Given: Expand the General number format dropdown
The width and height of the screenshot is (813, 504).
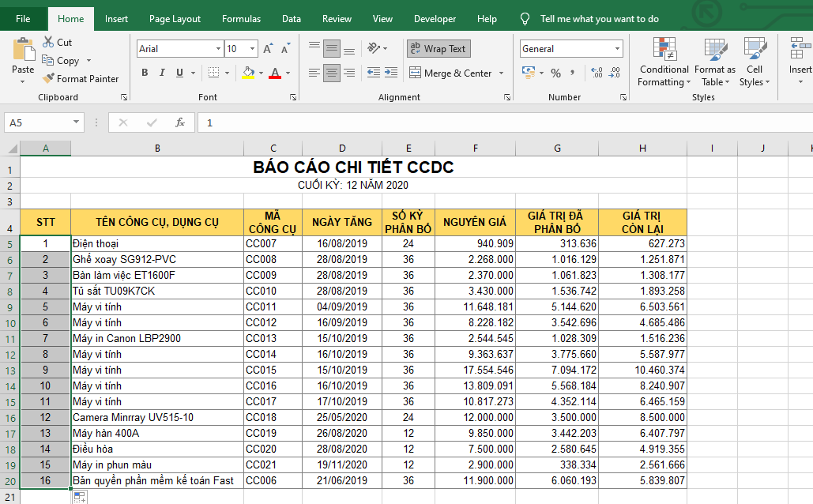Looking at the screenshot, I should click(x=618, y=49).
